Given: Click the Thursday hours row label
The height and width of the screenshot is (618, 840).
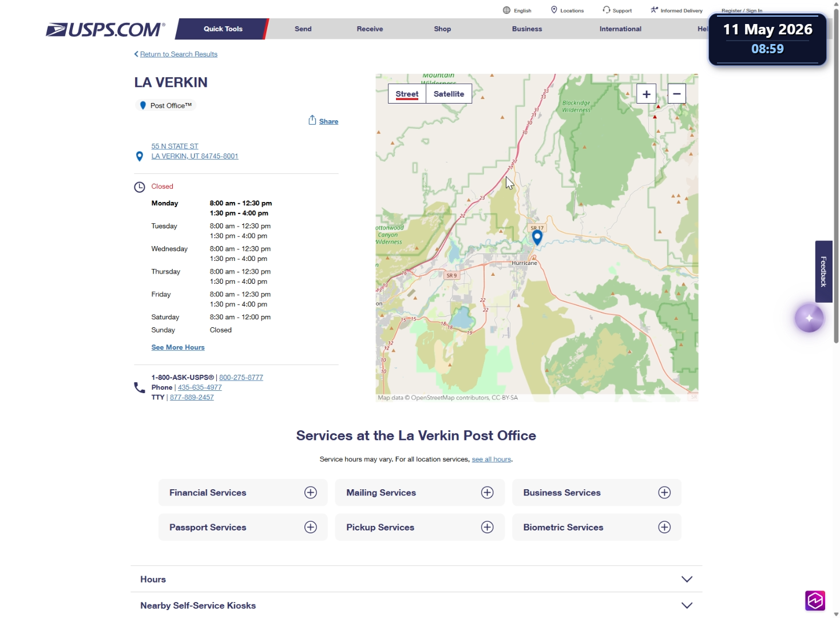Looking at the screenshot, I should coord(166,272).
